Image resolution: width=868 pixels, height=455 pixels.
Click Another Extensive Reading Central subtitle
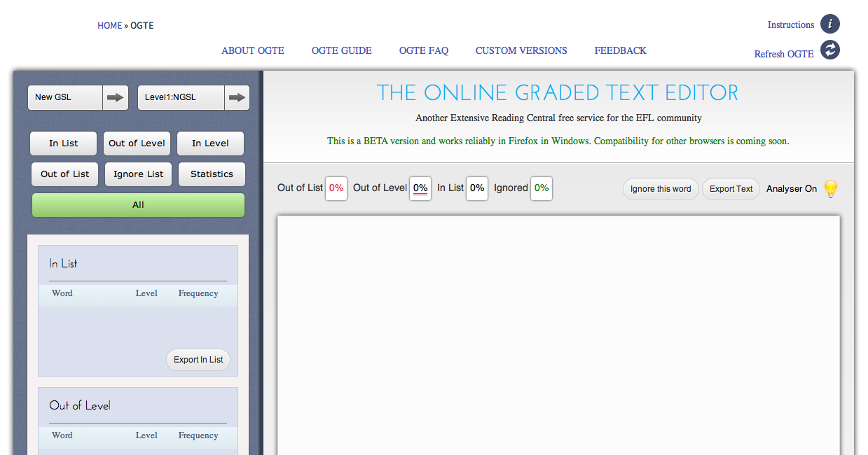pos(558,118)
